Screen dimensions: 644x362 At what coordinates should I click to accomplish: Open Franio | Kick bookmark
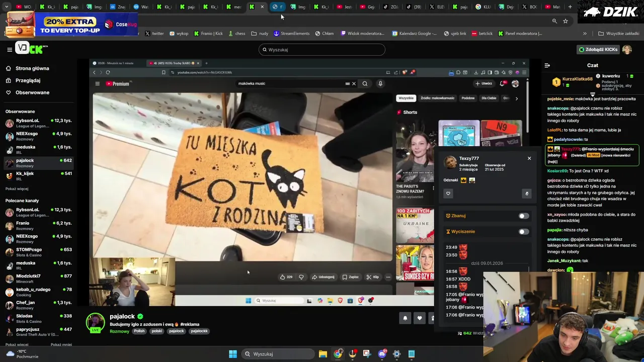(x=208, y=34)
